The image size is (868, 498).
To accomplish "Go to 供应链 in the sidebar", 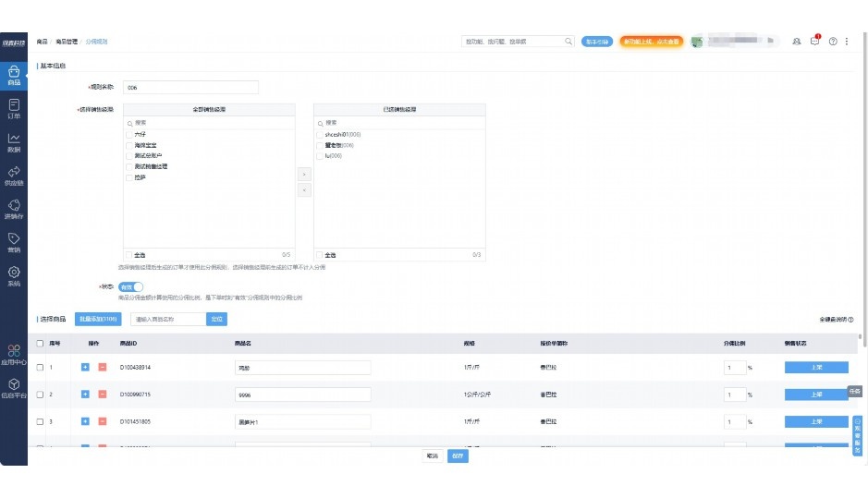I will pyautogui.click(x=14, y=176).
